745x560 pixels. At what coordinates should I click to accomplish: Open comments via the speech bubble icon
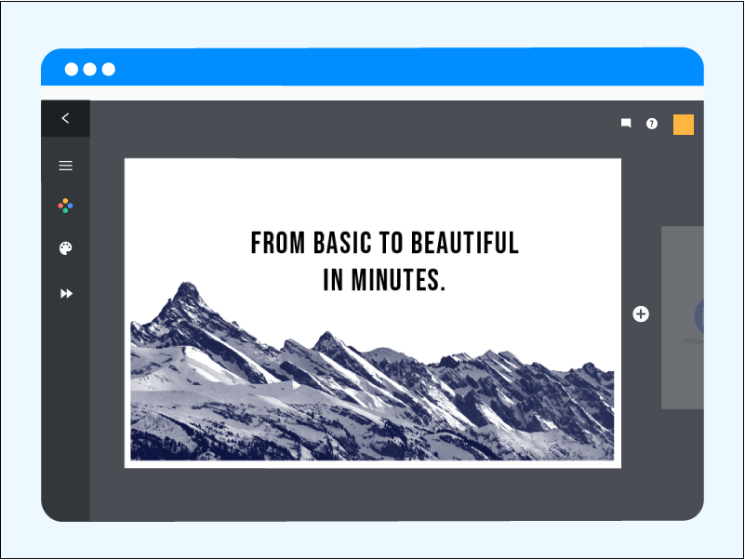(x=625, y=122)
